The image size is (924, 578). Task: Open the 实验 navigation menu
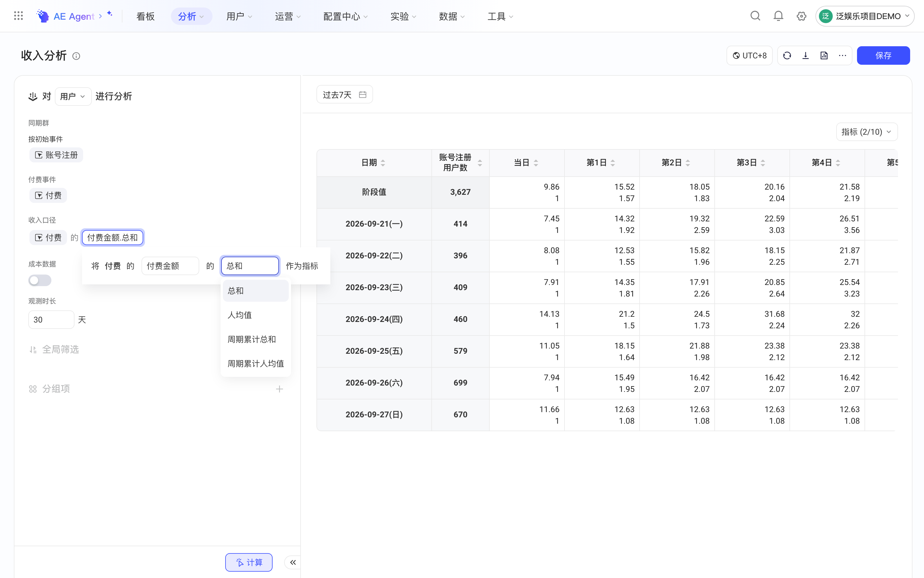click(x=403, y=16)
